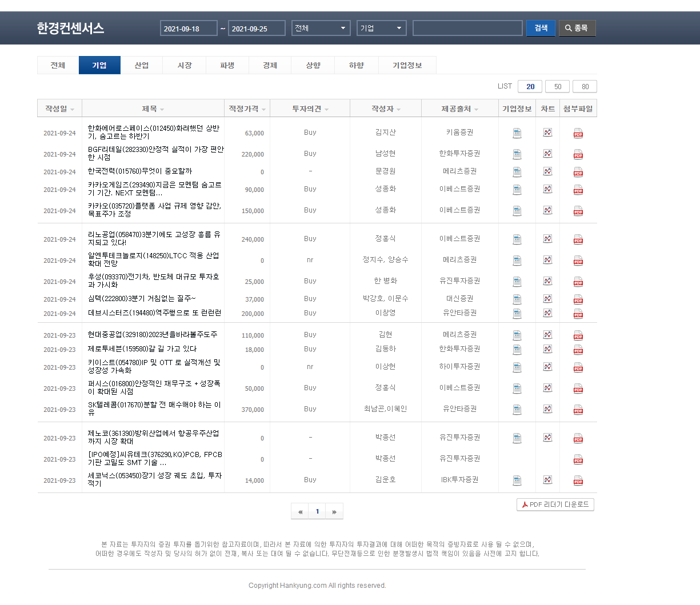Screen dimensions: 700x605
Task: Go to previous page arrow
Action: [300, 511]
